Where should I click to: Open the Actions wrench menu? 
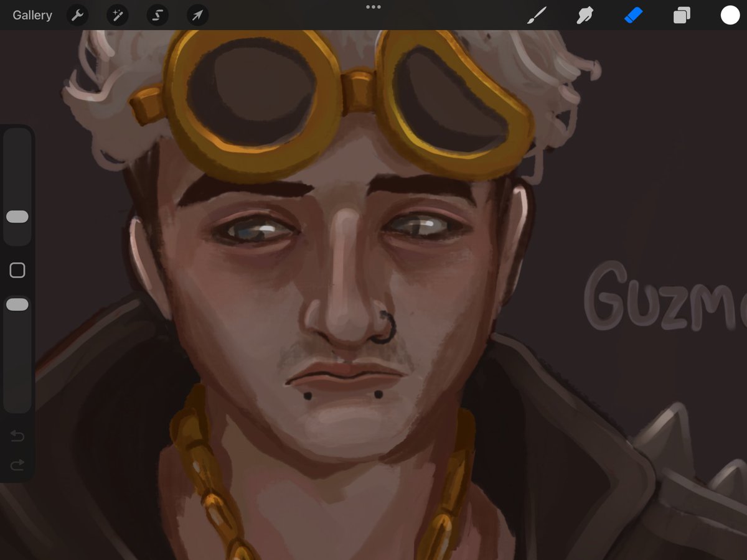(78, 15)
